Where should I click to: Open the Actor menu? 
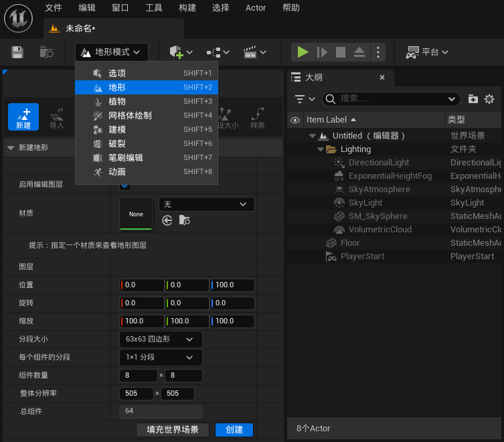click(256, 8)
